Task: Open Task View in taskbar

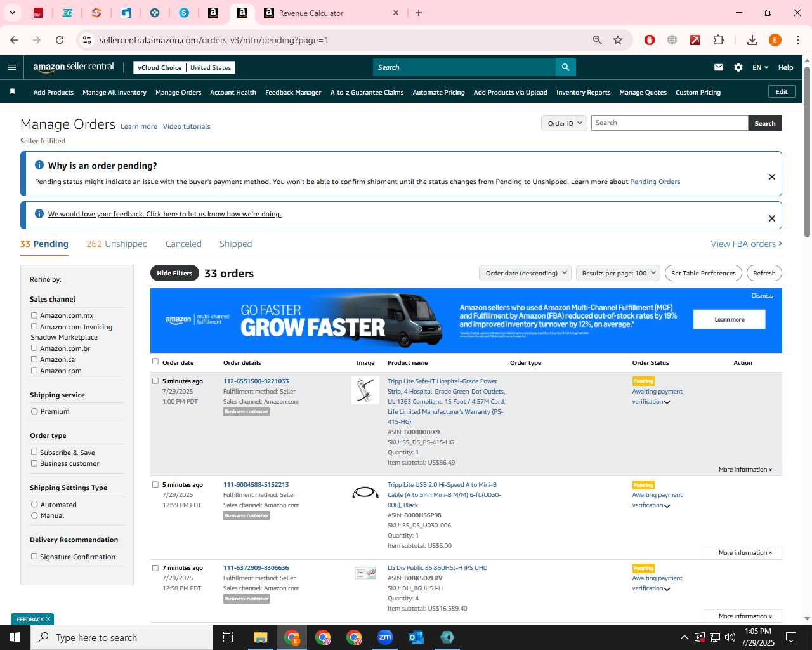Action: (x=228, y=637)
